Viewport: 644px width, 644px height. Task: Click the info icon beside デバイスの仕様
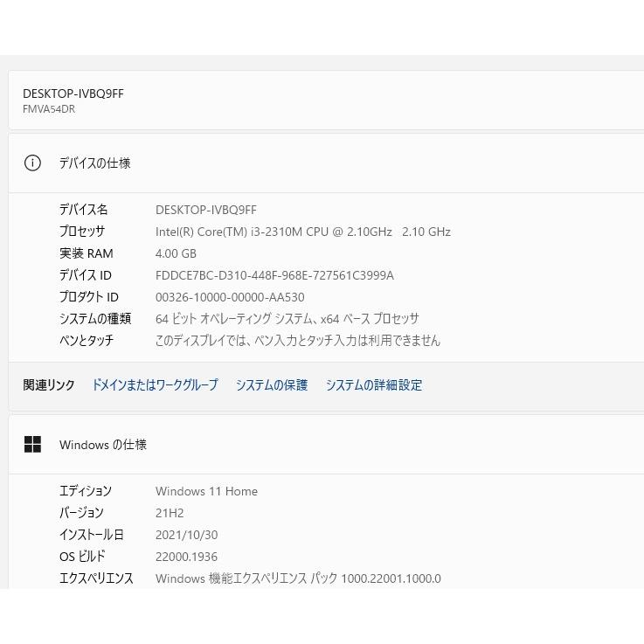pos(32,163)
